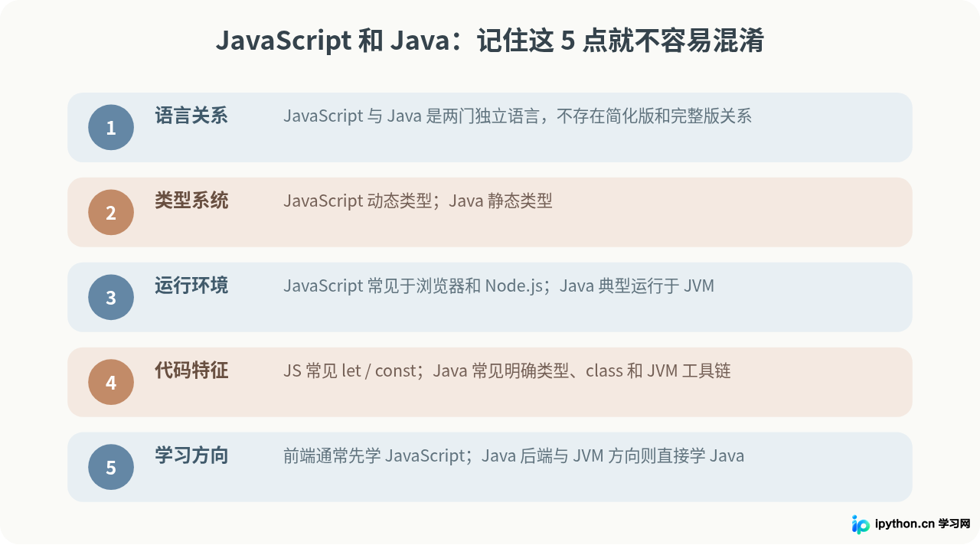This screenshot has width=980, height=545.
Task: Select the number 1 circle badge
Action: [x=111, y=127]
